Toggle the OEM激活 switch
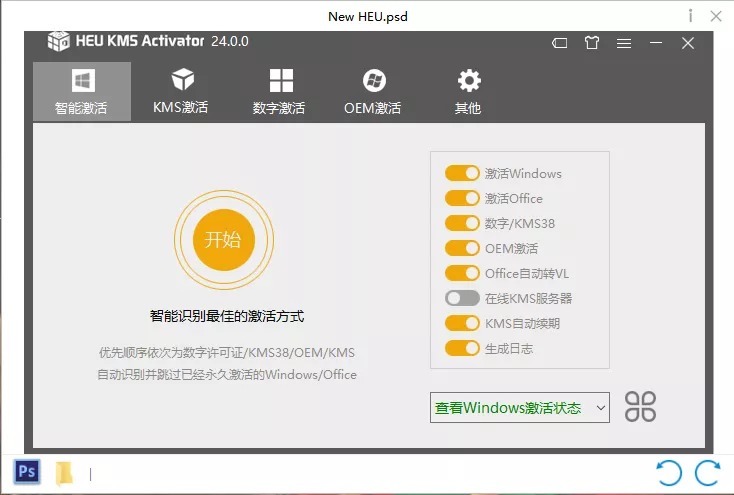Viewport: 734px width, 495px height. tap(462, 248)
